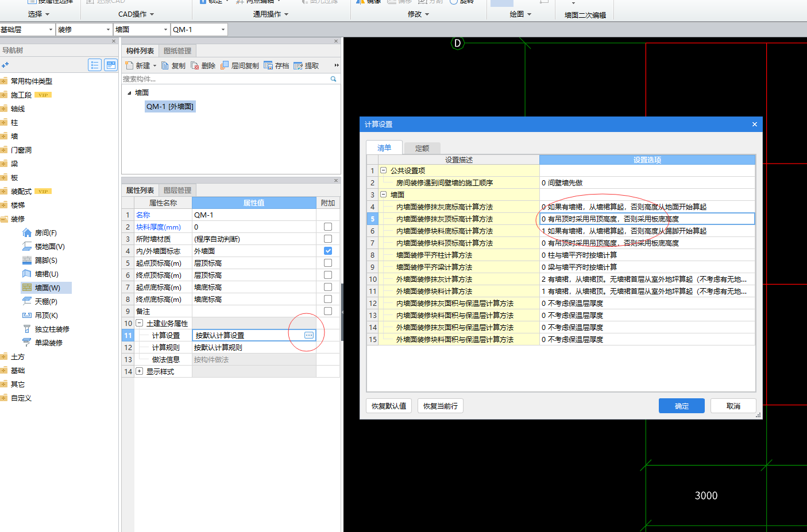
Task: Switch navigation tree to panel view icon
Action: pyautogui.click(x=111, y=65)
